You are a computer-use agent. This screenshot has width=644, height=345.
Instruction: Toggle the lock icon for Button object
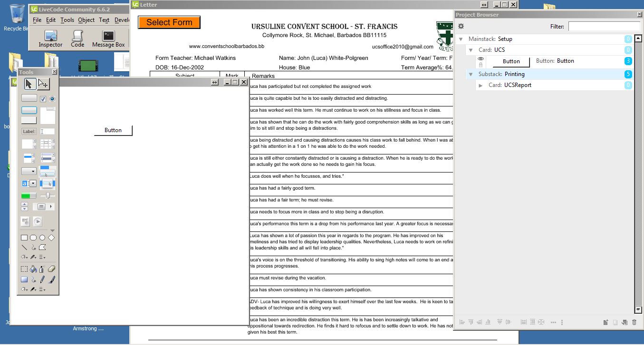coord(481,65)
